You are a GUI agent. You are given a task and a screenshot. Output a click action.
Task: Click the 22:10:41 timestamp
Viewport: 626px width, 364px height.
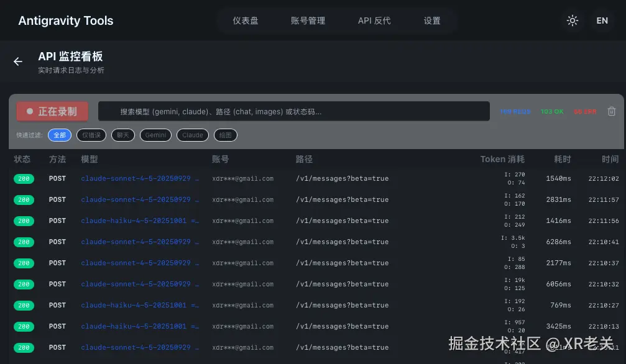(604, 242)
